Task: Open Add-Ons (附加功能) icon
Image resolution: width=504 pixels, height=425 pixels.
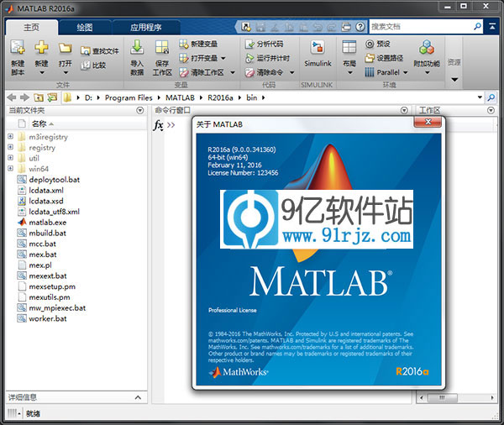Action: 427,47
